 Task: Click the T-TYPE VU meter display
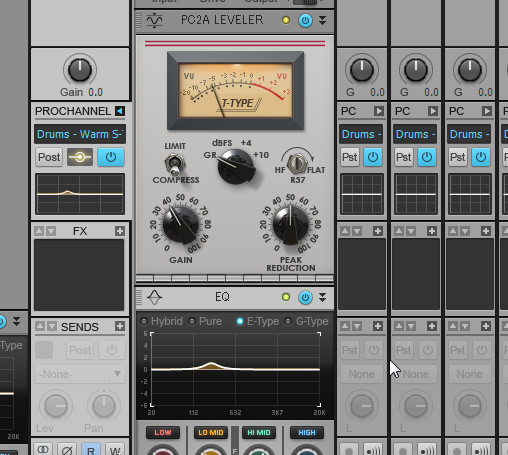tap(235, 91)
